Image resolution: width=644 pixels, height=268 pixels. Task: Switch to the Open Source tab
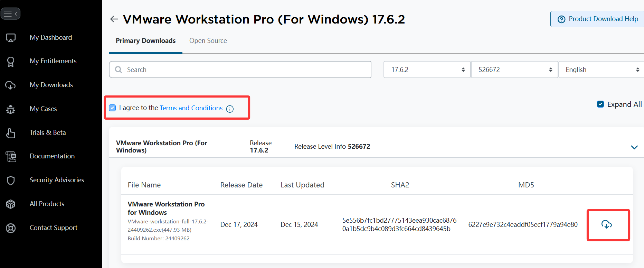coord(208,40)
